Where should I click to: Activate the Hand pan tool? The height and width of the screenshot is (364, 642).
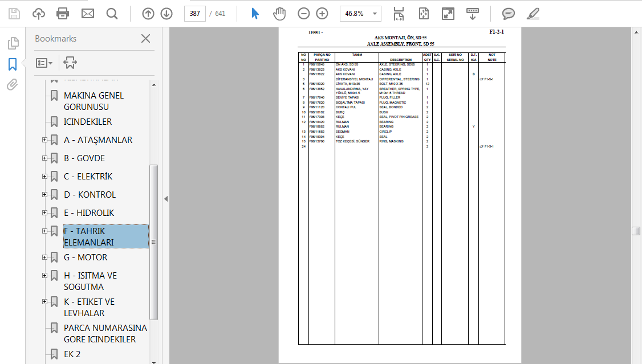tap(279, 14)
